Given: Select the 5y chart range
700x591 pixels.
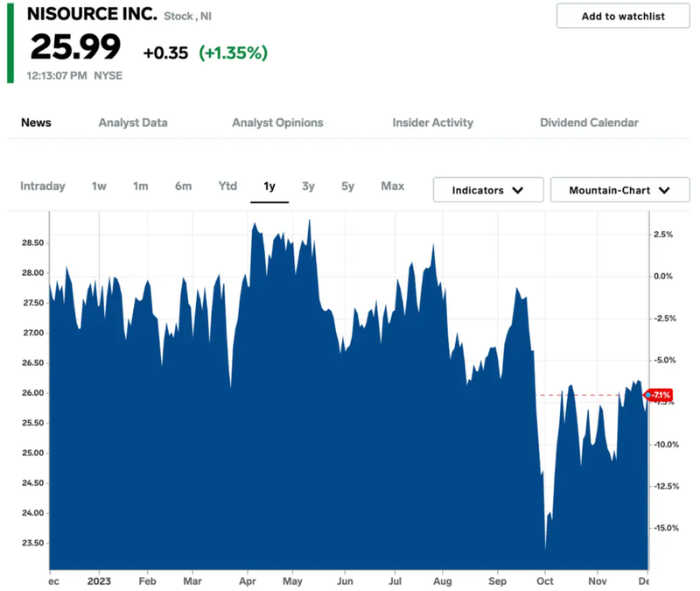Looking at the screenshot, I should click(347, 186).
